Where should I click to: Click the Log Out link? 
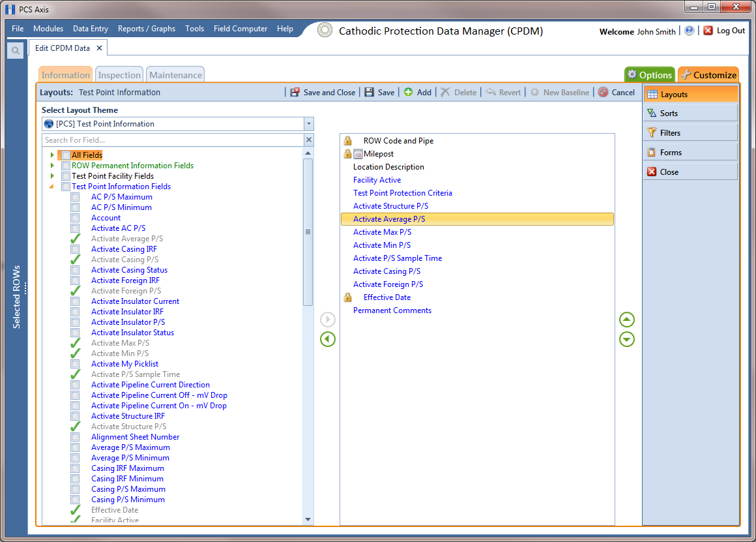[x=731, y=31]
